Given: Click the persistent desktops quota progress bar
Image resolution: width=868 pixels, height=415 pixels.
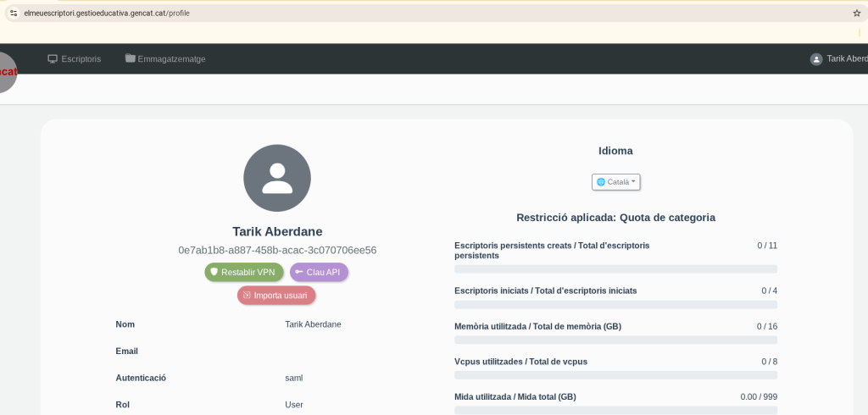Looking at the screenshot, I should tap(615, 269).
